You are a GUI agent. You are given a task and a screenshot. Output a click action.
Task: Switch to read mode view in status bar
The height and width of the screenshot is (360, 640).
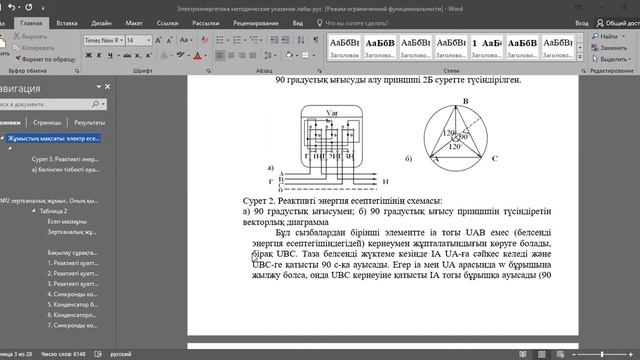(x=523, y=354)
